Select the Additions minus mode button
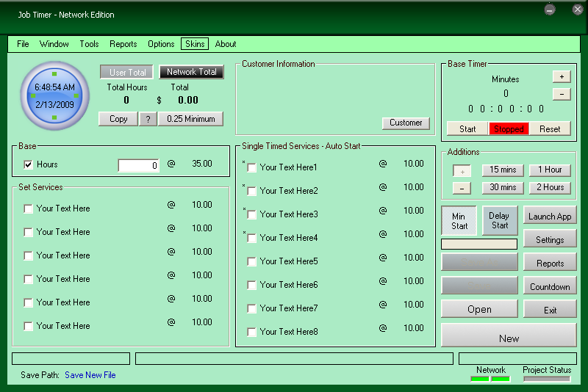Image resolution: width=588 pixels, height=392 pixels. tap(462, 188)
